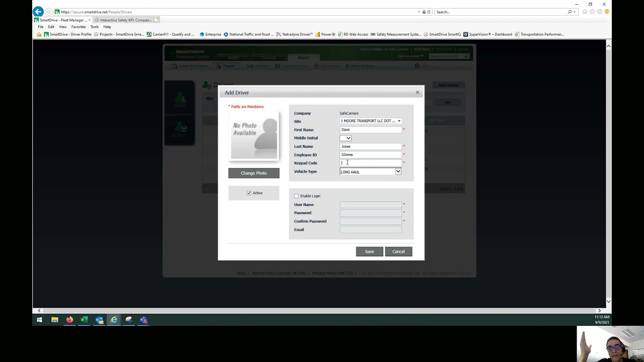Open the new tab button
This screenshot has height=362, width=644.
tap(156, 20)
